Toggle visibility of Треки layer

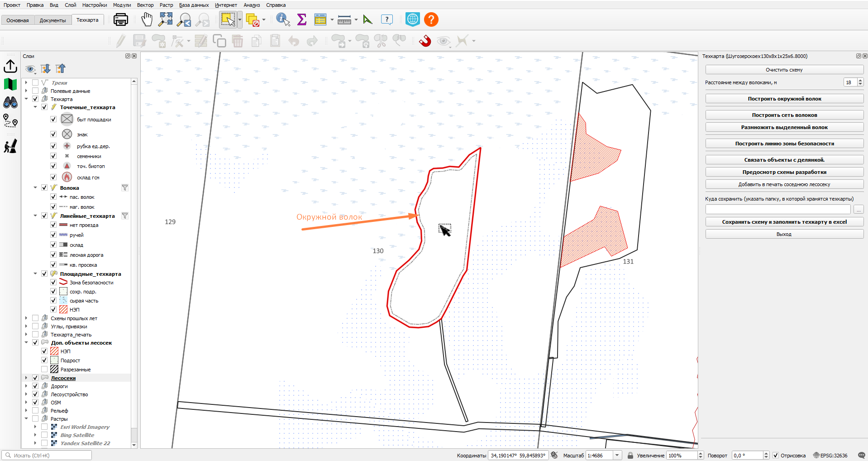point(35,83)
